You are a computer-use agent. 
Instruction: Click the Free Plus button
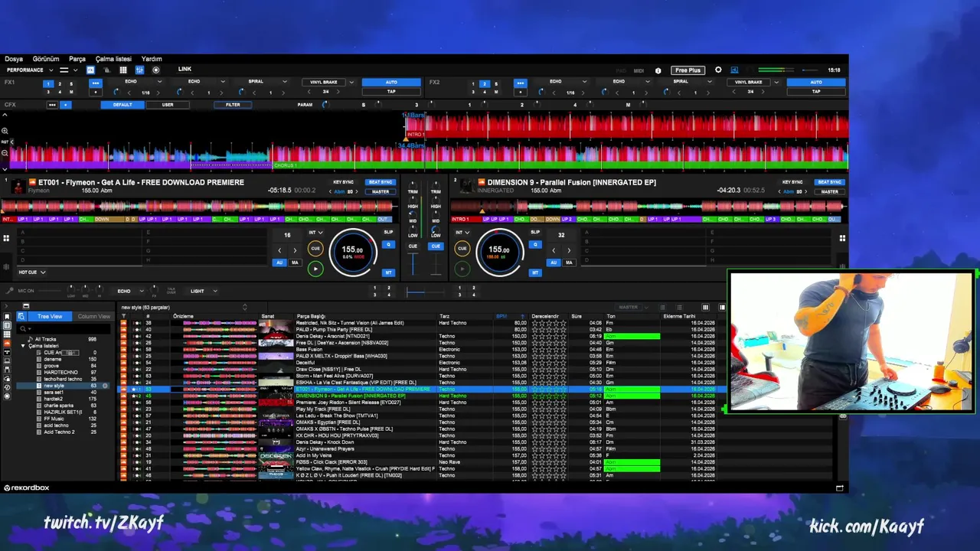click(x=688, y=70)
